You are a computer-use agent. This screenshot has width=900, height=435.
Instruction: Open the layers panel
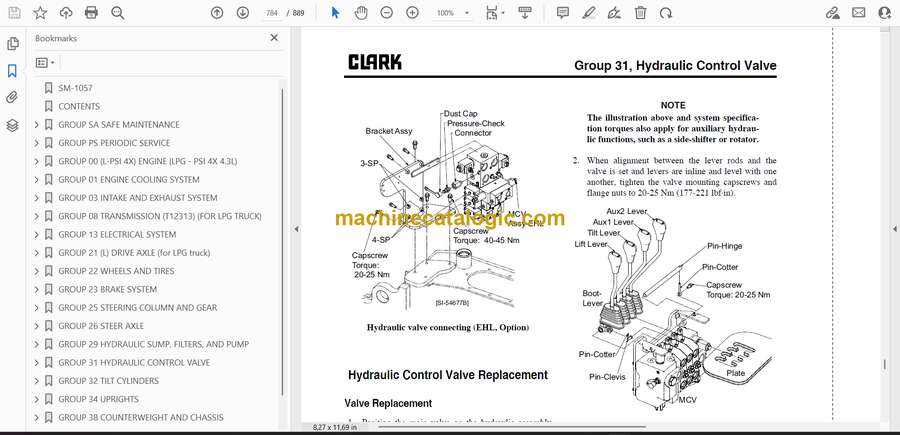(13, 125)
